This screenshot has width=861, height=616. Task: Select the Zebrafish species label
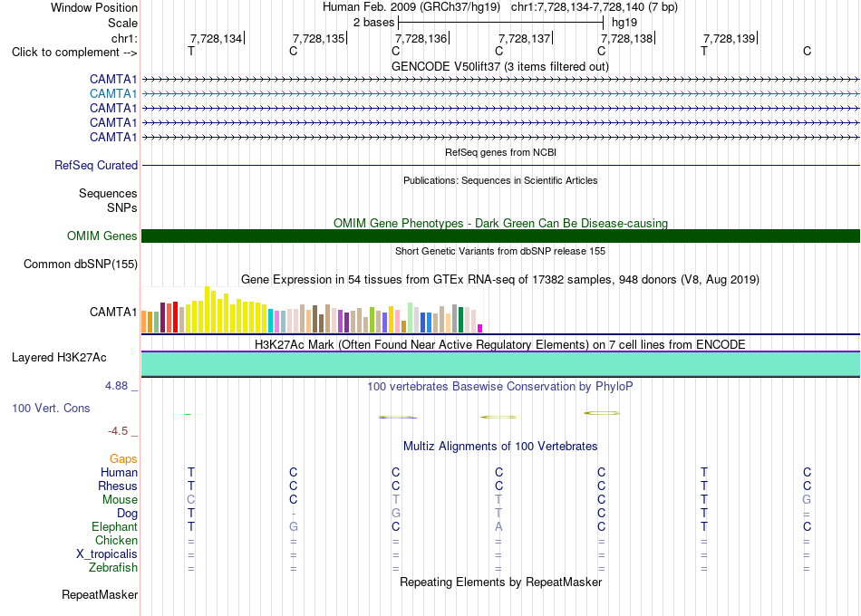(113, 568)
